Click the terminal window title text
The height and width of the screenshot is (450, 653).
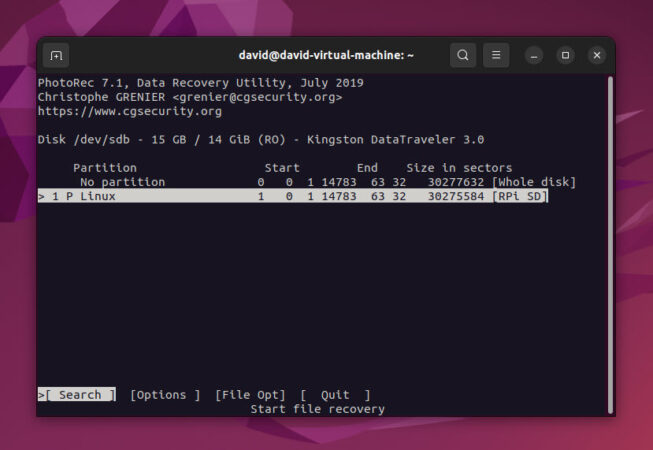(326, 55)
